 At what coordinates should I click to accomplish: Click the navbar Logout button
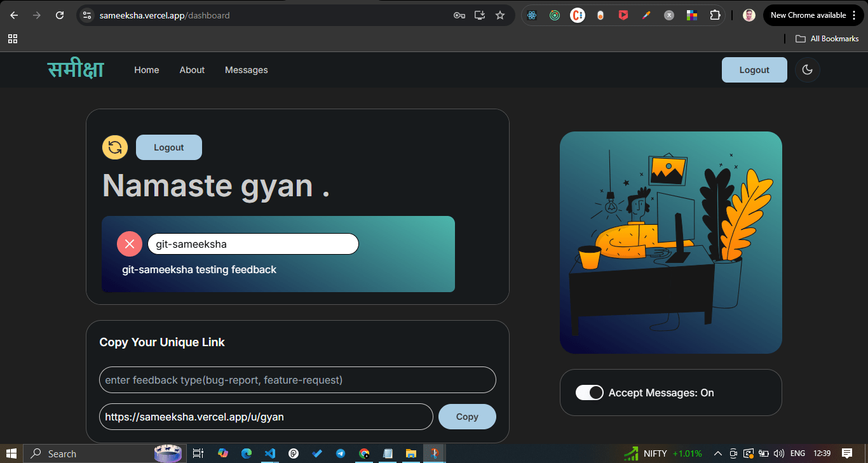(754, 70)
